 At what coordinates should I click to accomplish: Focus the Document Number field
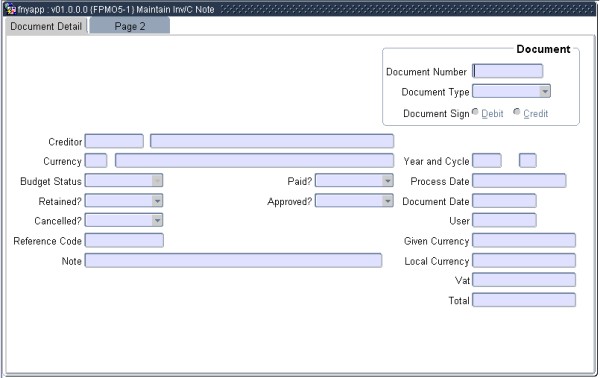pos(507,71)
